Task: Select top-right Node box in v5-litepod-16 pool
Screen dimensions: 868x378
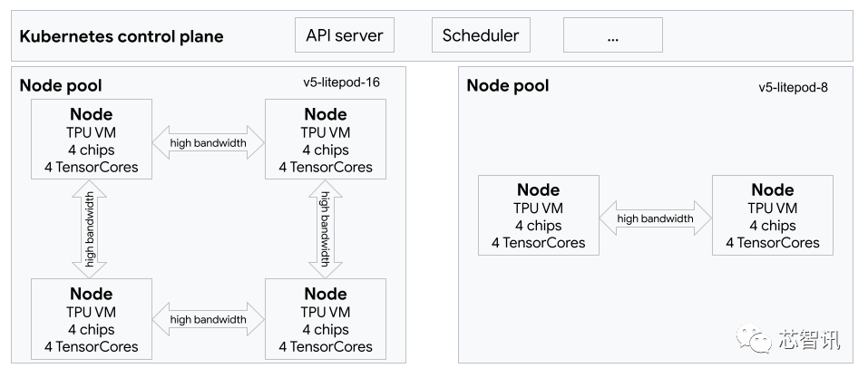Action: [326, 140]
